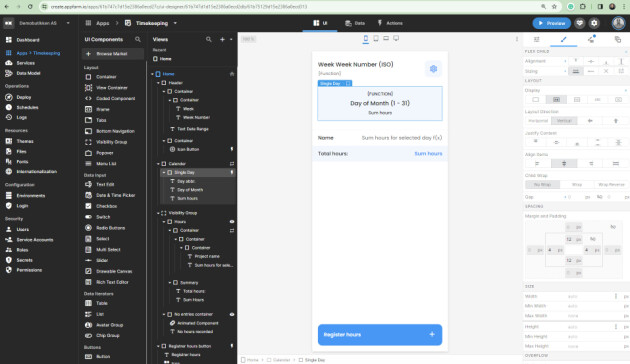Click Calendar in bottom breadcrumb
Viewport: 630px width, 364px height.
tap(278, 360)
